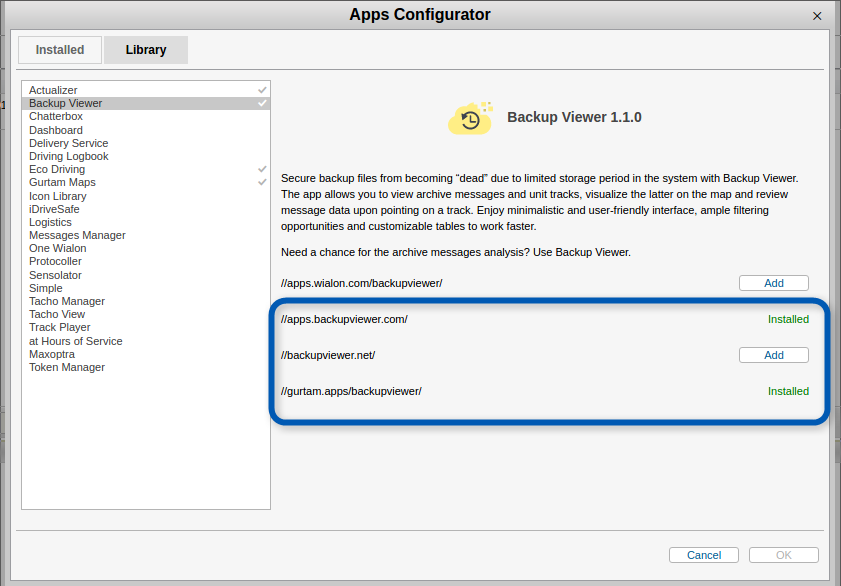The width and height of the screenshot is (841, 586).
Task: Add the //backupviewer.net/ source
Action: 773,354
